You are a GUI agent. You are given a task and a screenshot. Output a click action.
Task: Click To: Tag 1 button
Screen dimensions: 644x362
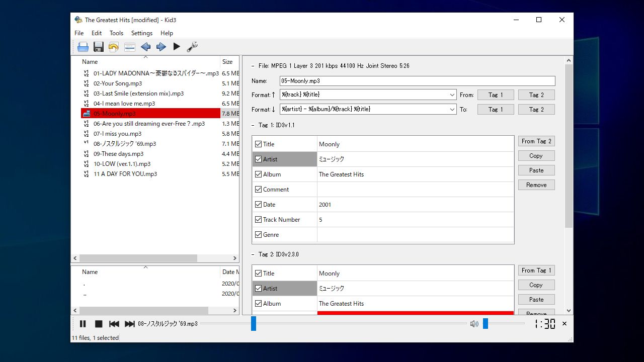(496, 109)
